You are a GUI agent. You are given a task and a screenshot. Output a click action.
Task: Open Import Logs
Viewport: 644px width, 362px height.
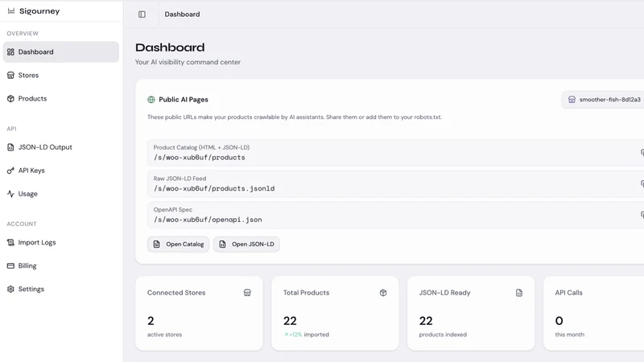click(61, 242)
